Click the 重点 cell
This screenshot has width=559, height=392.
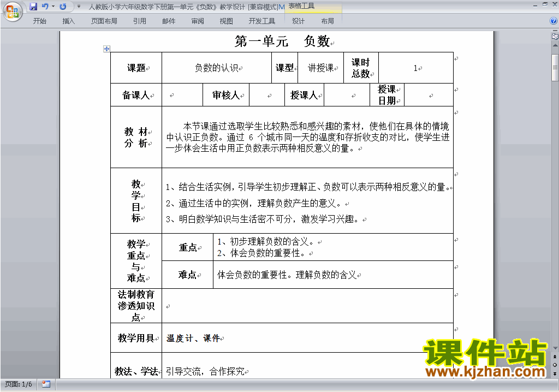188,247
